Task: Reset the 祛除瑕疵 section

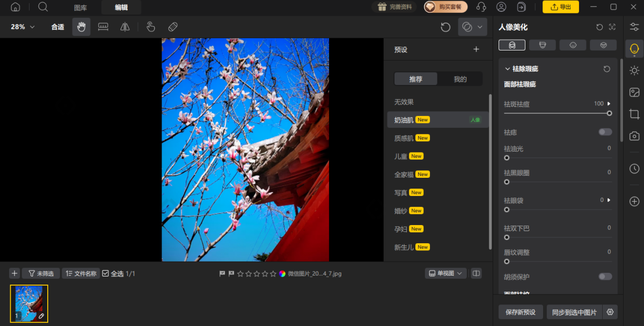Action: 607,69
